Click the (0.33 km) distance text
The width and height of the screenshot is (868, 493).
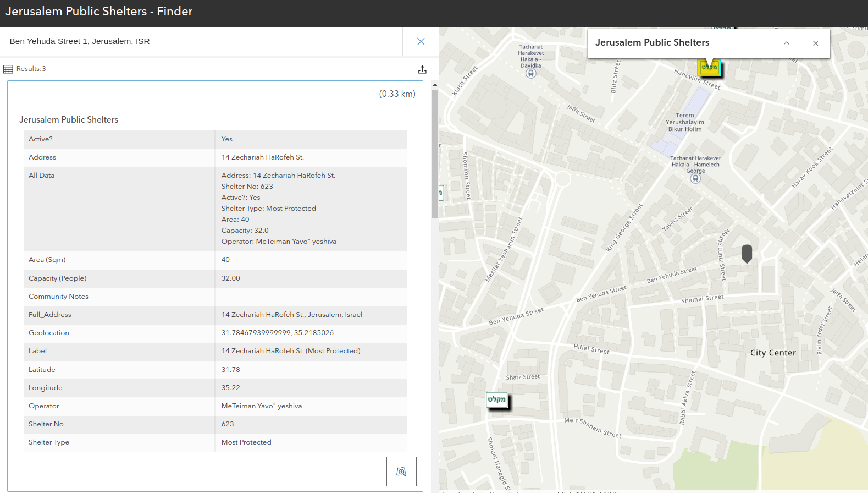pos(397,94)
